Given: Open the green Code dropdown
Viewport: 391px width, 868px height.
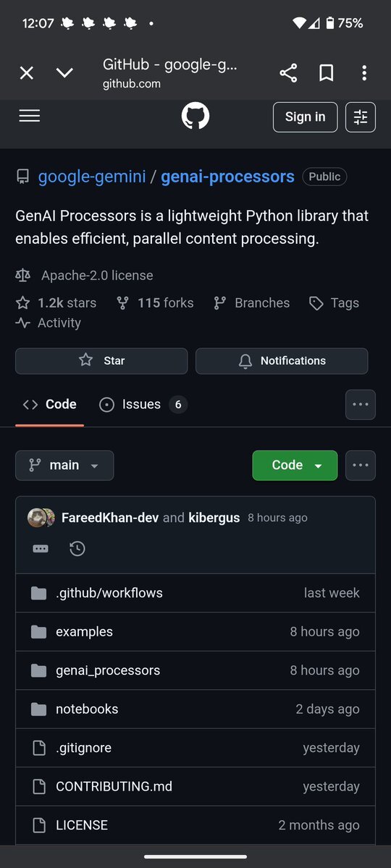Looking at the screenshot, I should click(295, 465).
